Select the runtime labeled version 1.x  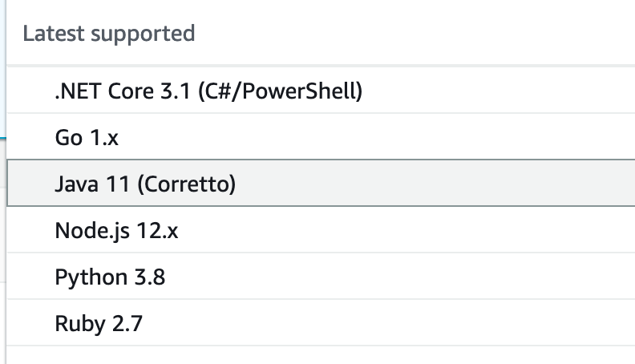pos(87,138)
